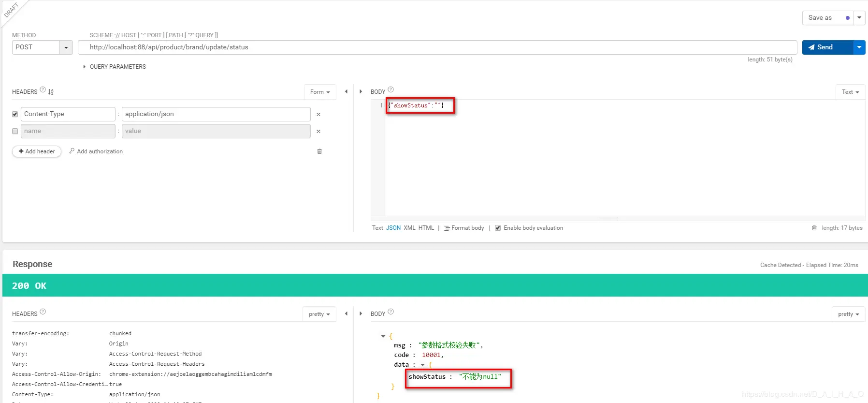The height and width of the screenshot is (403, 868).
Task: Switch body syntax to JSON
Action: point(393,228)
